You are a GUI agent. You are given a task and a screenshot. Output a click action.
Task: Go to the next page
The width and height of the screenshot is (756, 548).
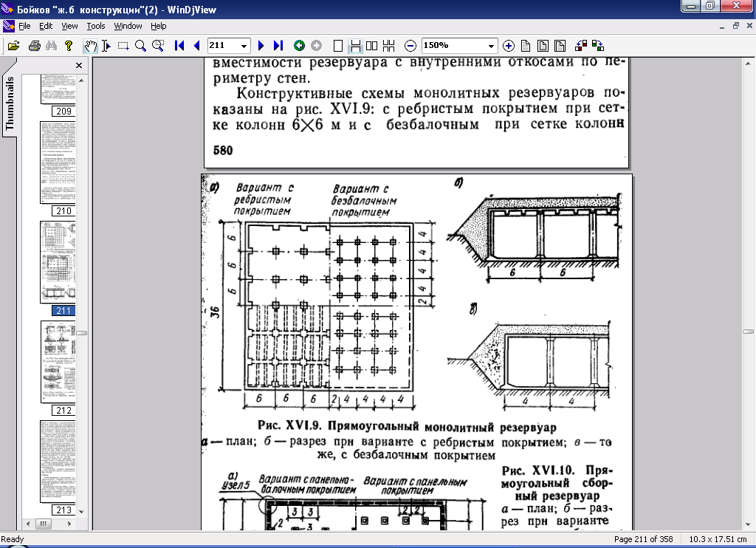point(261,46)
